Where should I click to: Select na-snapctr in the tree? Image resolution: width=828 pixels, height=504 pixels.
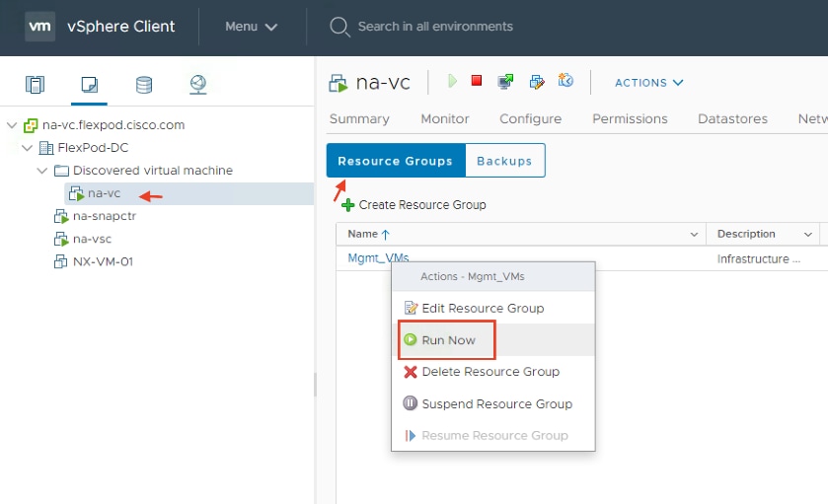pos(105,216)
